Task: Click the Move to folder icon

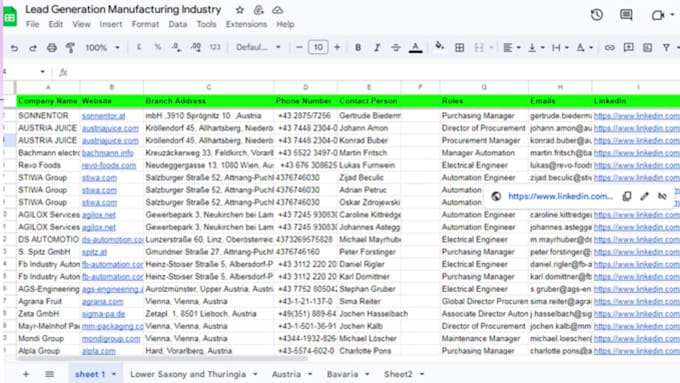Action: (258, 10)
